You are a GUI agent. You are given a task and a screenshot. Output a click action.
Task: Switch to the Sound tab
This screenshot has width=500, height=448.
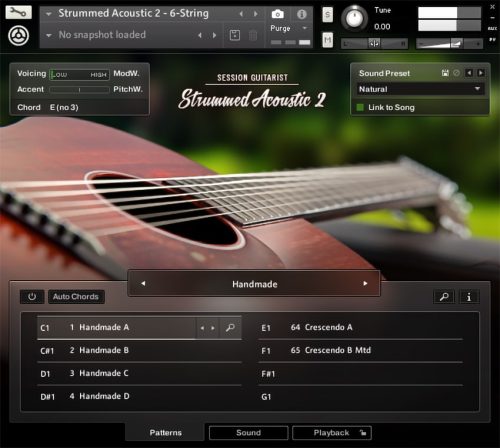pyautogui.click(x=248, y=433)
